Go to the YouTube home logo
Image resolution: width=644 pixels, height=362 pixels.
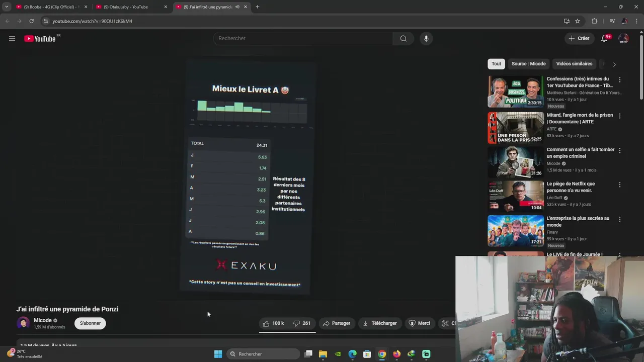coord(40,39)
